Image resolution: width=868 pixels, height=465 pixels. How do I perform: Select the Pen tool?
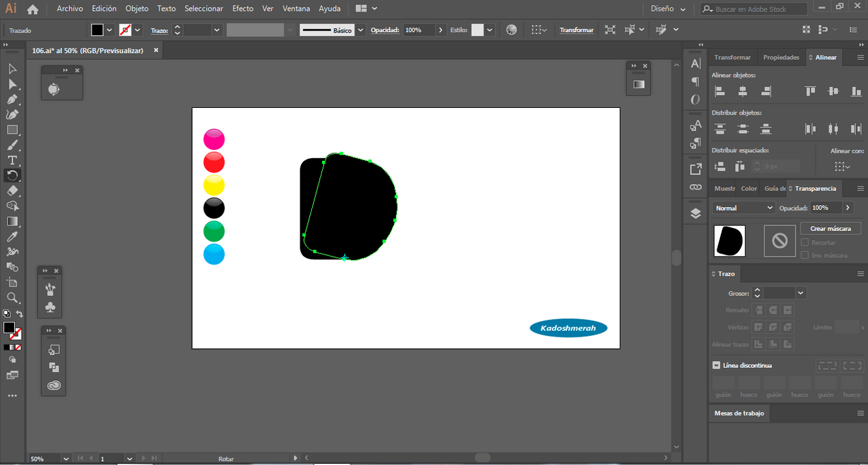(12, 100)
